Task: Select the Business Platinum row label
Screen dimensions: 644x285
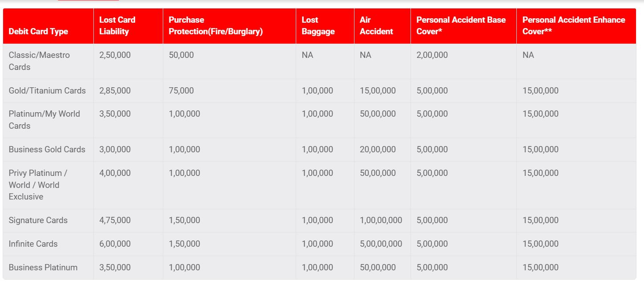Action: click(x=43, y=268)
